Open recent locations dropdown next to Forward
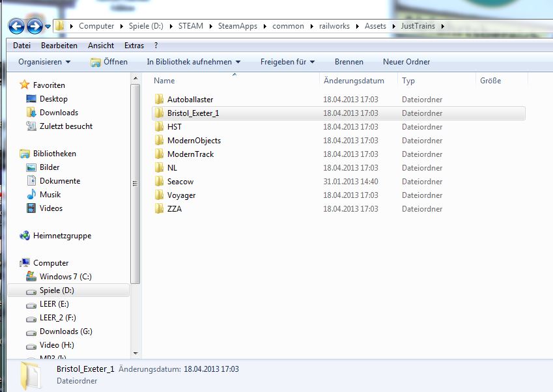Viewport: 553px width, 392px height. point(48,27)
